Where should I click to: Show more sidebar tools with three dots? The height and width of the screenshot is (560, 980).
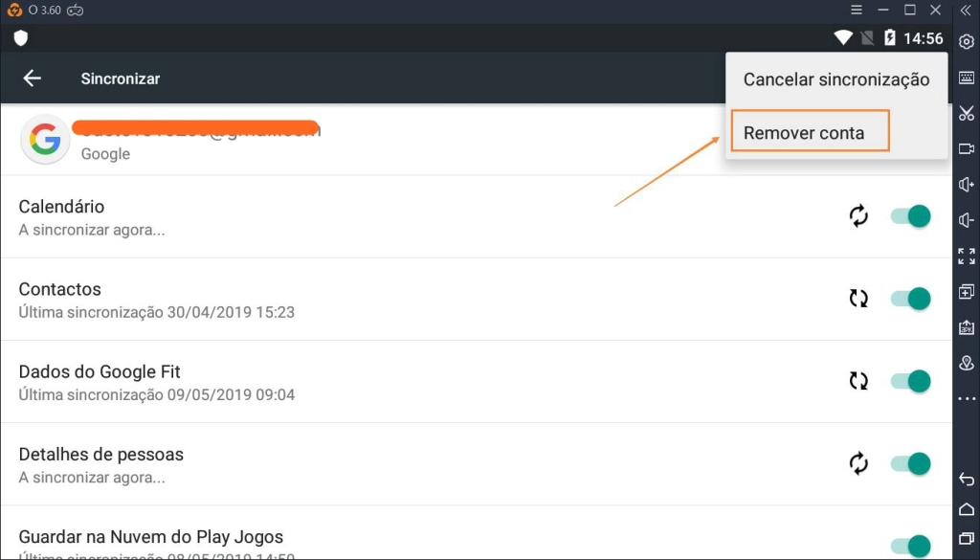pos(967,399)
